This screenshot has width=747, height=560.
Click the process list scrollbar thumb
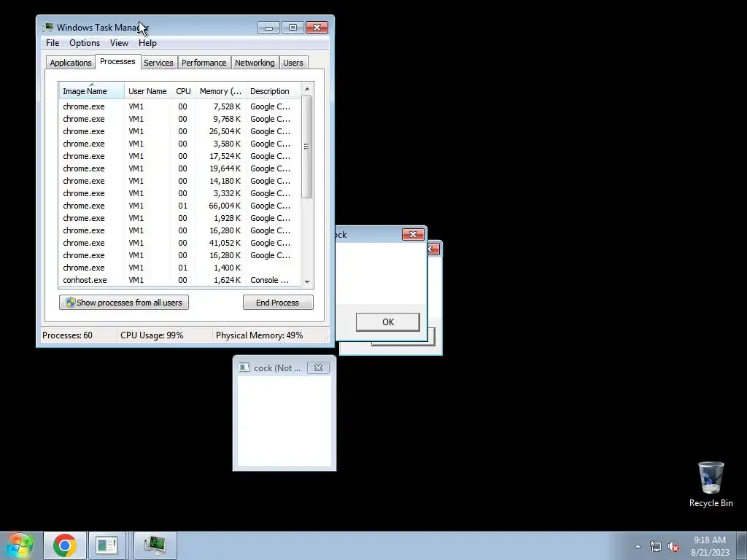[x=307, y=147]
